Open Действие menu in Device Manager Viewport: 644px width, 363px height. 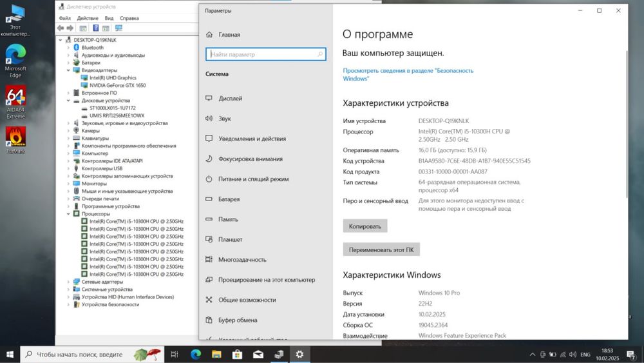click(x=88, y=18)
